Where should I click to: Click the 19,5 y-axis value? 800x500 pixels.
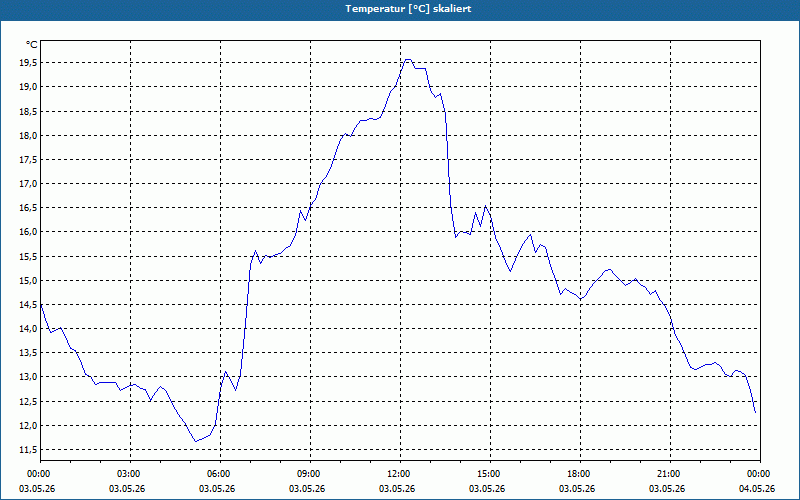(x=29, y=63)
